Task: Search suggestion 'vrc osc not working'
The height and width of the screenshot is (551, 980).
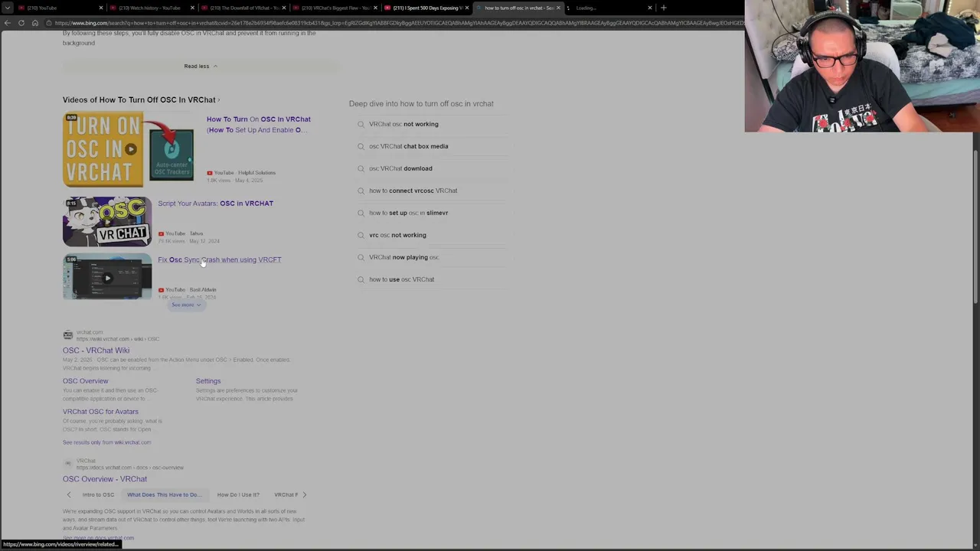Action: pos(433,235)
